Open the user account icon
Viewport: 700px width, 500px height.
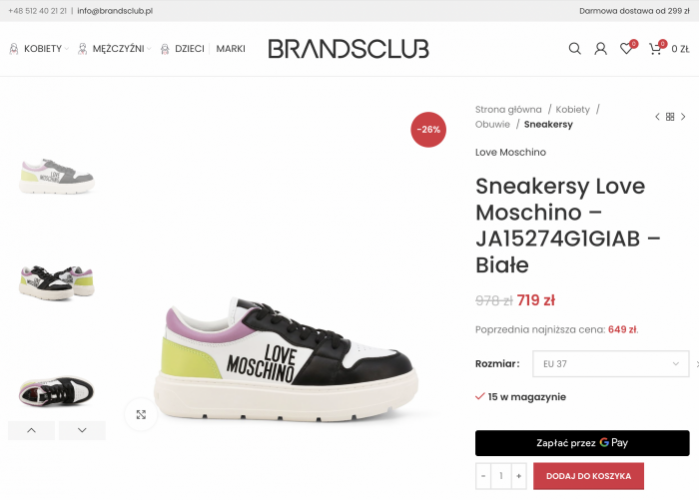600,48
